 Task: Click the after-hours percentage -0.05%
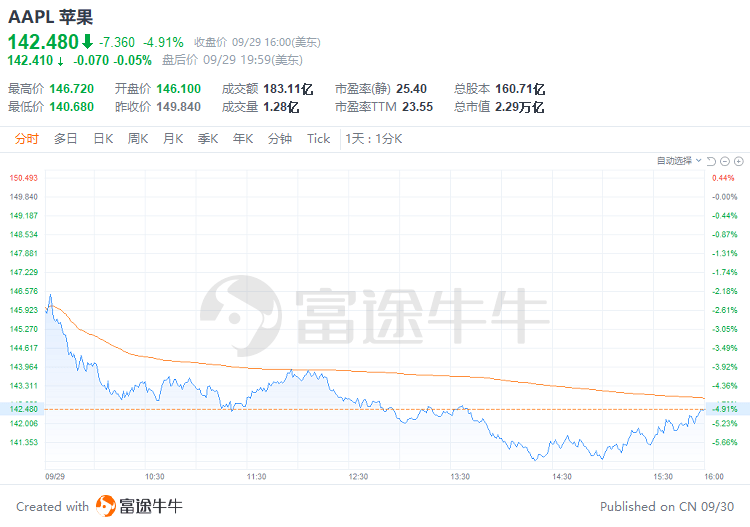click(132, 60)
